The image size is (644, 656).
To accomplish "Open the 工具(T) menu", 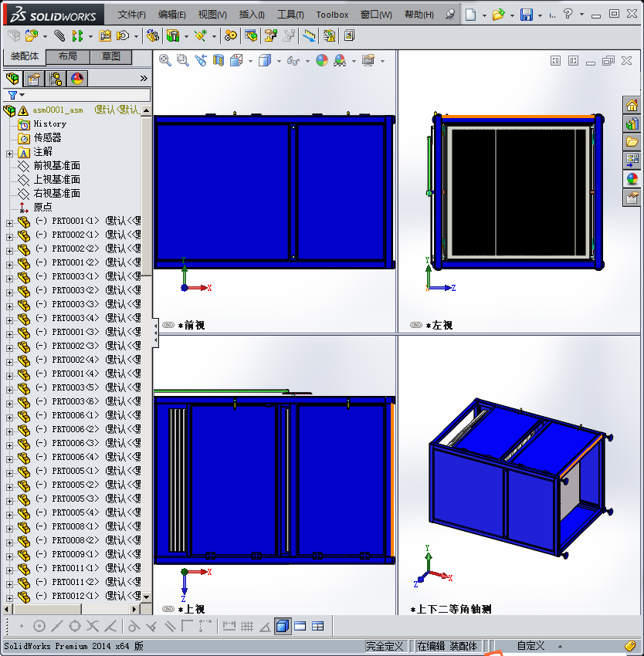I will pyautogui.click(x=290, y=15).
